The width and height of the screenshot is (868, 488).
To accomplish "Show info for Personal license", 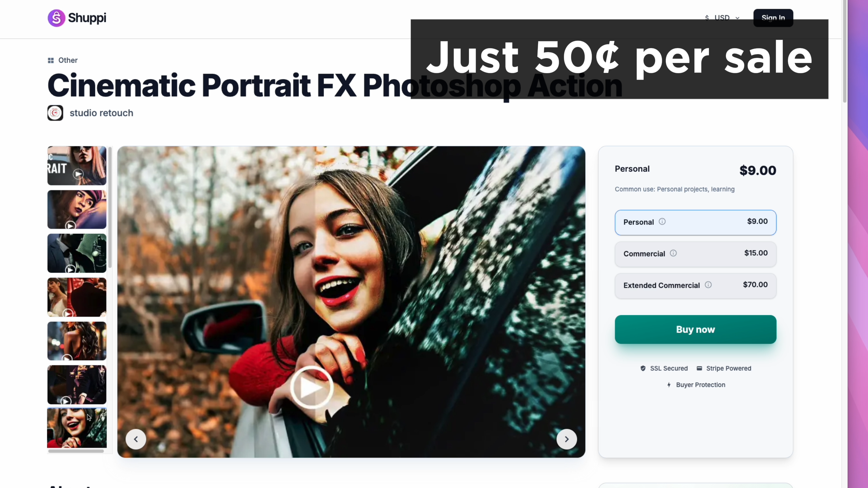I will coord(662,222).
